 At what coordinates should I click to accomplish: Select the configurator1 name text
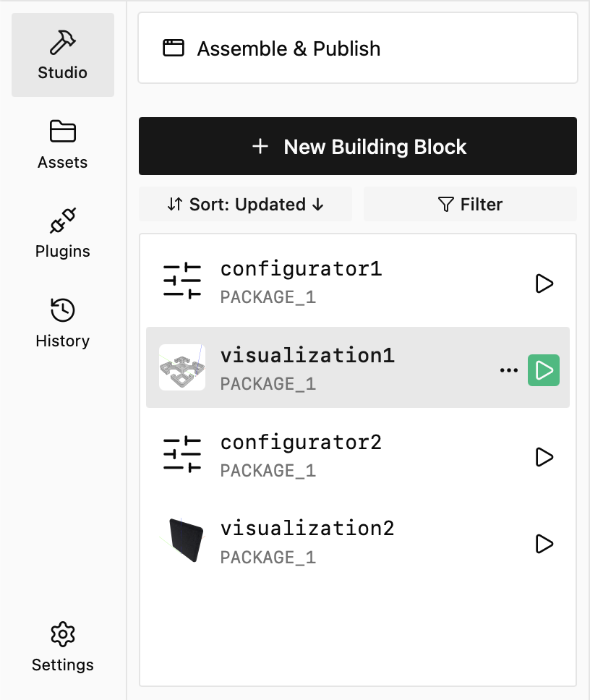pos(302,269)
